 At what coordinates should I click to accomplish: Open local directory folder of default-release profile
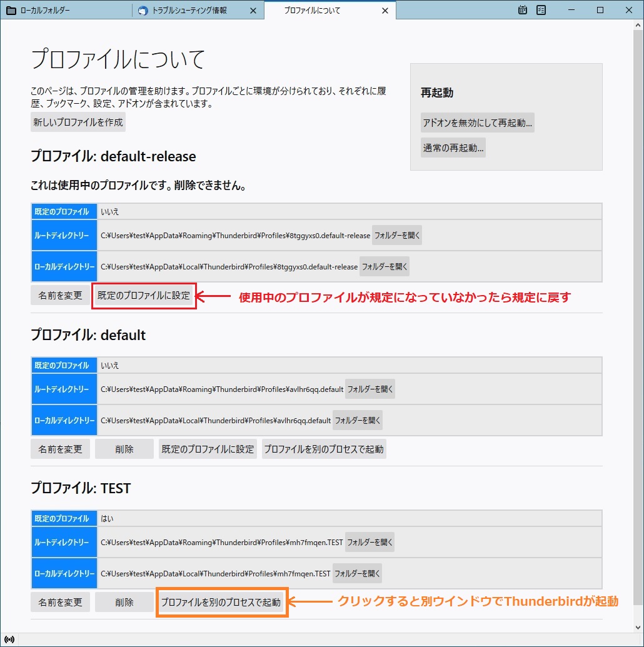click(x=385, y=266)
